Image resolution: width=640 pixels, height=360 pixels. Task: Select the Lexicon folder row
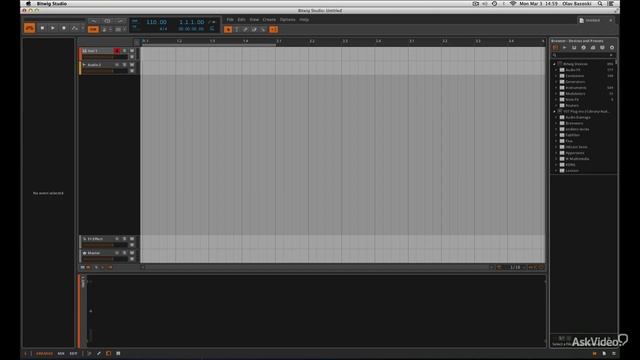click(583, 171)
